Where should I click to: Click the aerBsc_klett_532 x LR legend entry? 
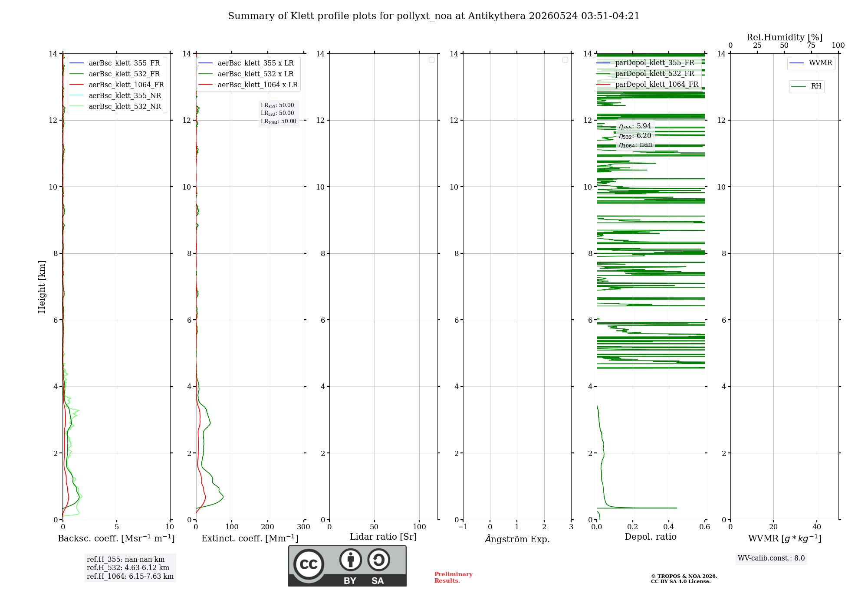[x=246, y=74]
